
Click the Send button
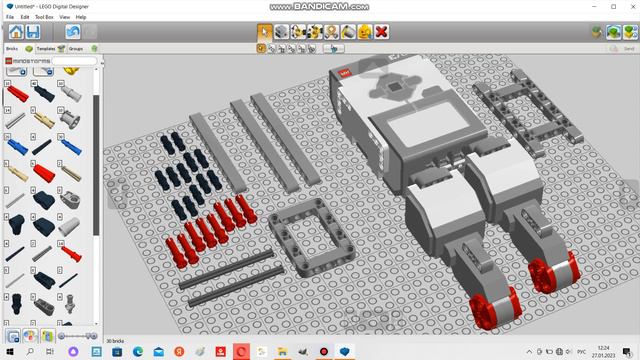click(x=623, y=49)
